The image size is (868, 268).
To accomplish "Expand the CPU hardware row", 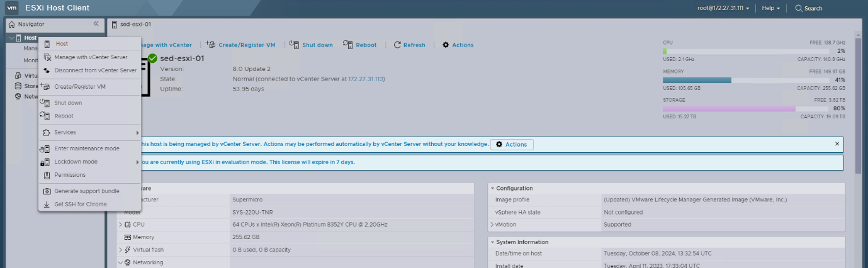I will pos(120,225).
